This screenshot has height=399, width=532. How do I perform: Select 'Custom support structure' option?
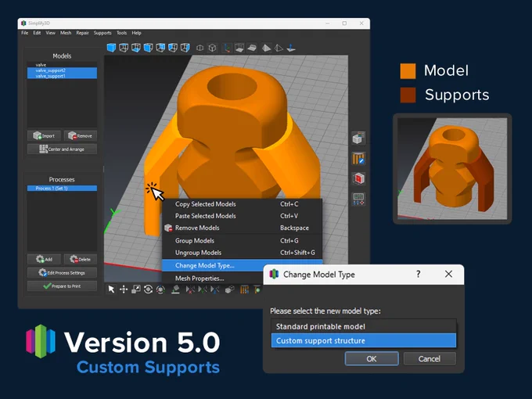364,340
